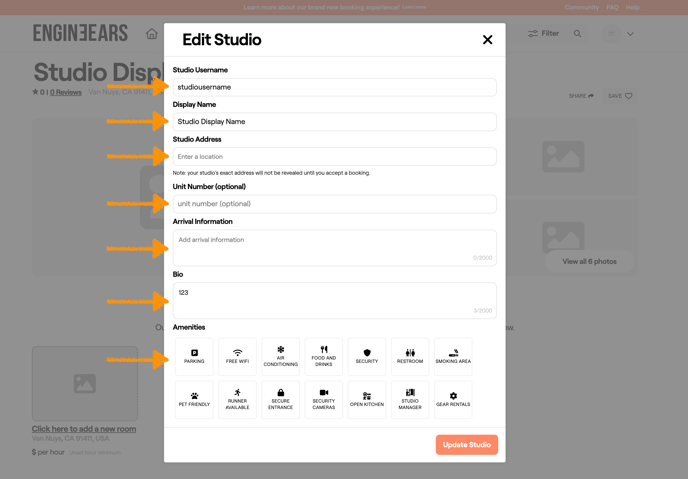The image size is (688, 479).
Task: Open the account dropdown chevron
Action: pyautogui.click(x=630, y=34)
